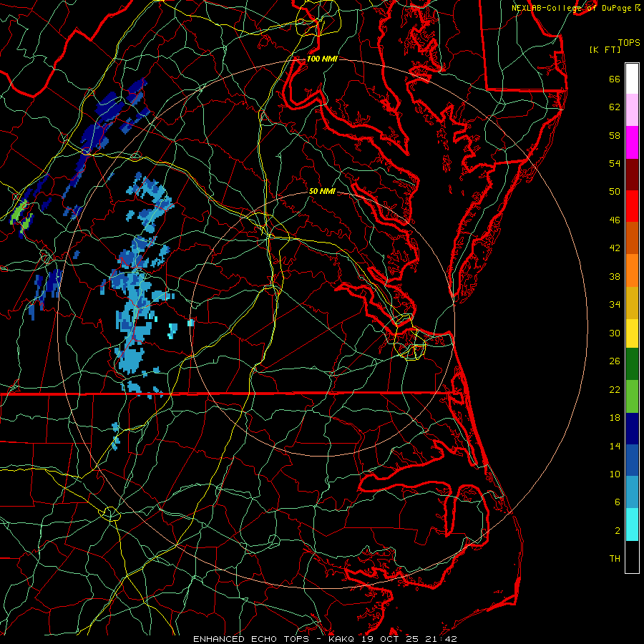644x644 pixels.
Task: Click the "2" legend value
Action: coord(618,531)
